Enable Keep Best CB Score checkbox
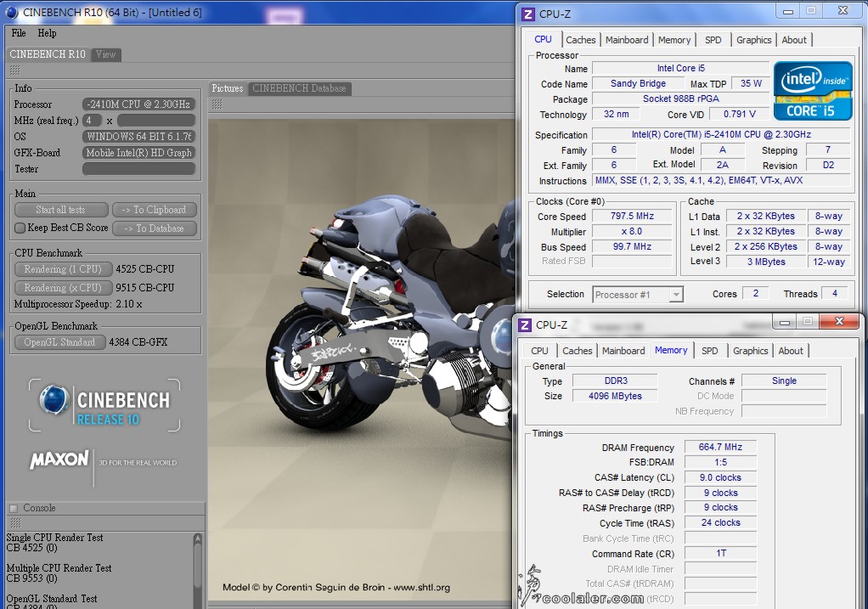Screen dimensions: 868x609 [20, 228]
